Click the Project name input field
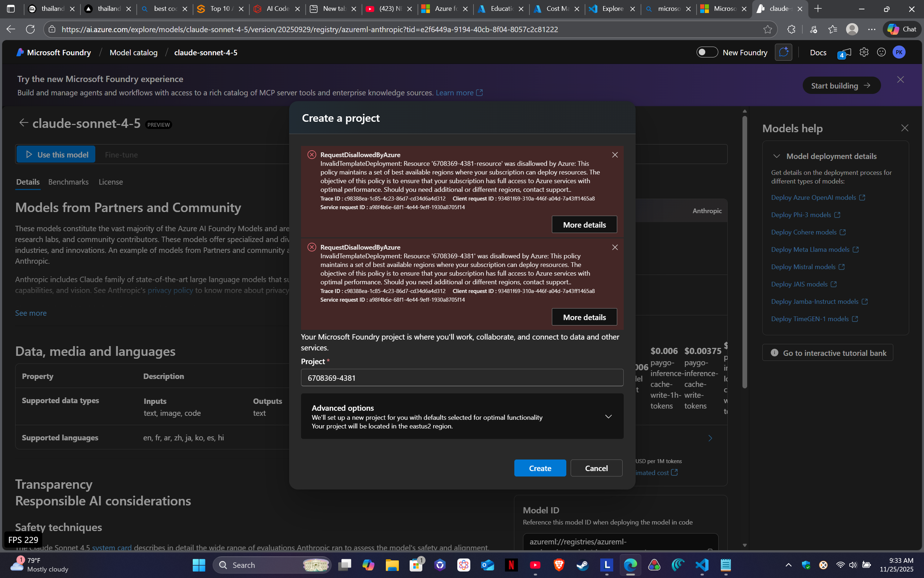The image size is (924, 578). [462, 378]
